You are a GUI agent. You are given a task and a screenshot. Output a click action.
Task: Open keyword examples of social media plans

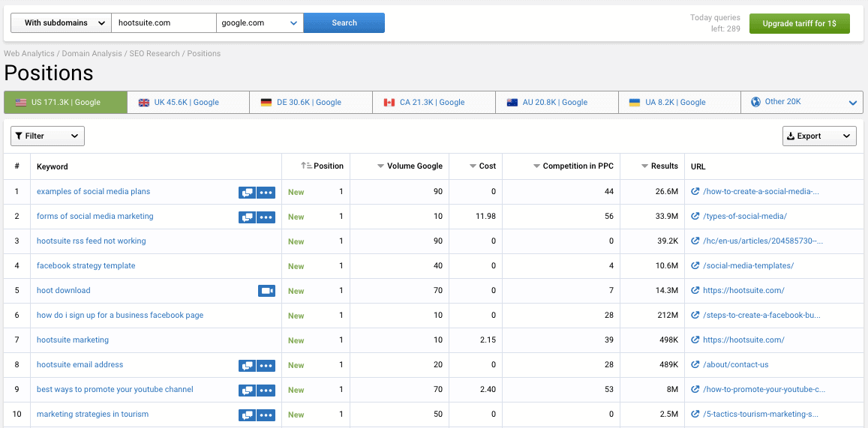(94, 191)
